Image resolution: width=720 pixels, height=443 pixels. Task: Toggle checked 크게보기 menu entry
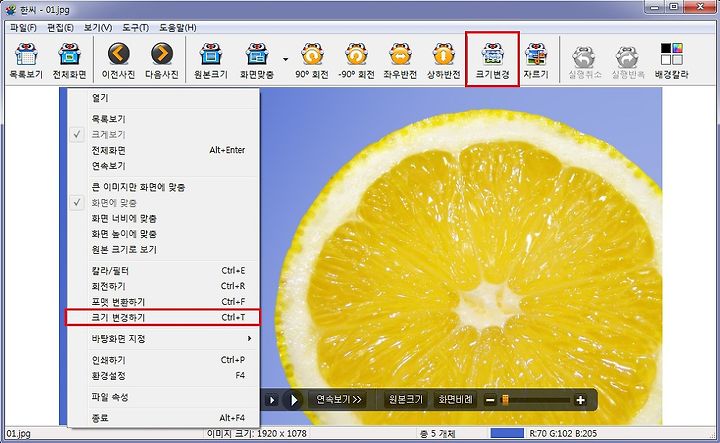tap(163, 135)
